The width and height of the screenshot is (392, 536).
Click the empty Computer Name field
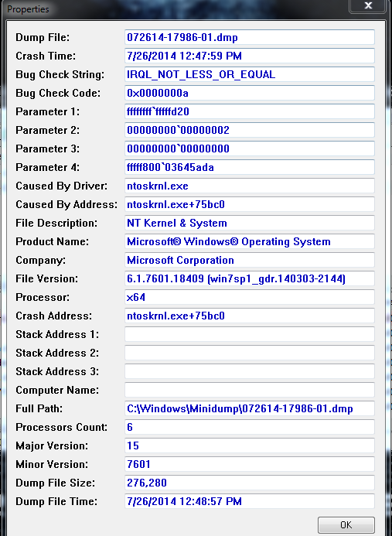[x=250, y=390]
